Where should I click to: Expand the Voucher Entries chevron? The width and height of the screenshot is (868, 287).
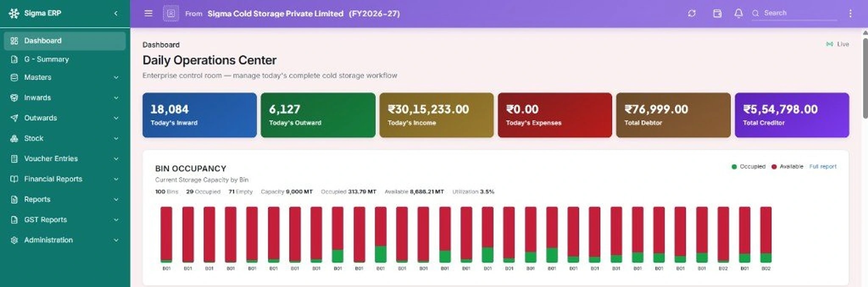[x=116, y=159]
